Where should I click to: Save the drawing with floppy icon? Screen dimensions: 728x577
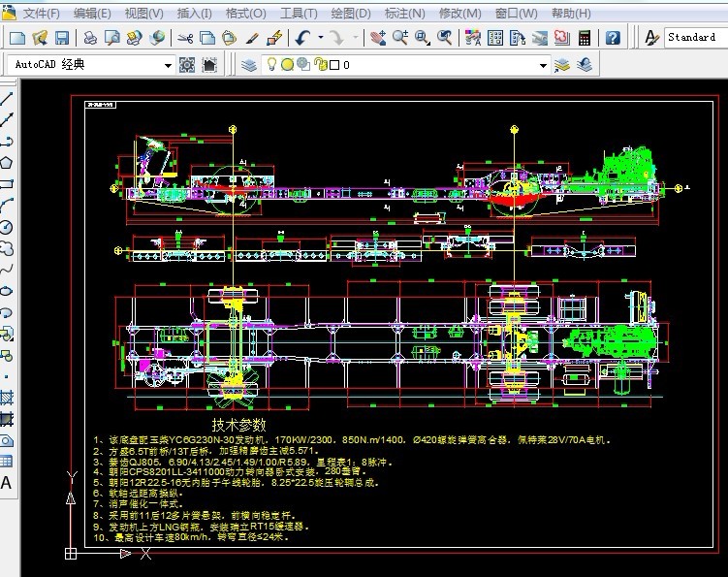point(61,38)
